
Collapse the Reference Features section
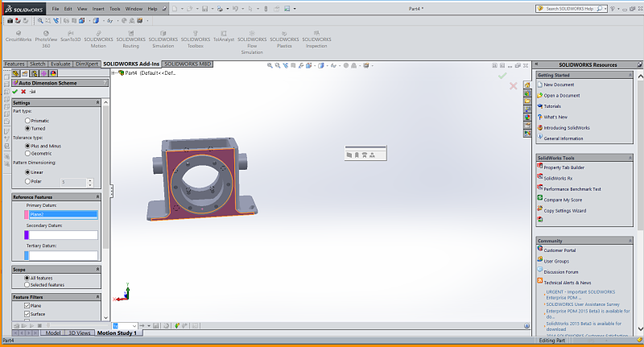click(x=97, y=197)
